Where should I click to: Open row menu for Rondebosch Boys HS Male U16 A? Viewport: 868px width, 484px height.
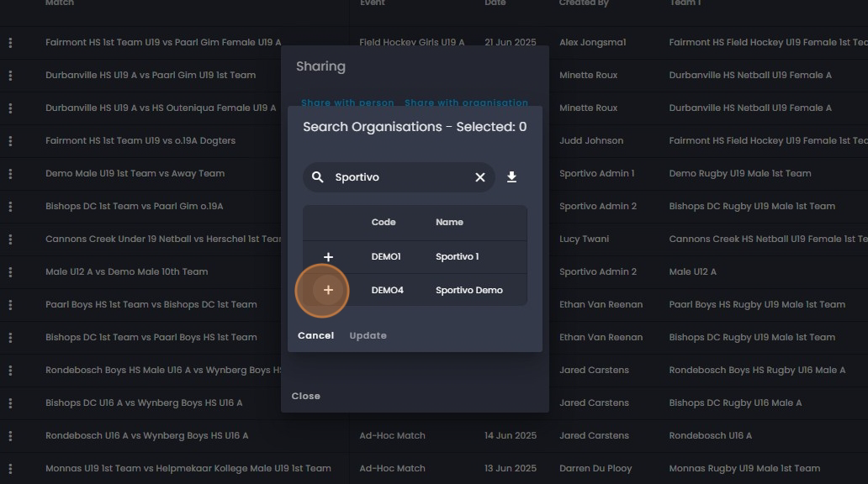coord(10,370)
